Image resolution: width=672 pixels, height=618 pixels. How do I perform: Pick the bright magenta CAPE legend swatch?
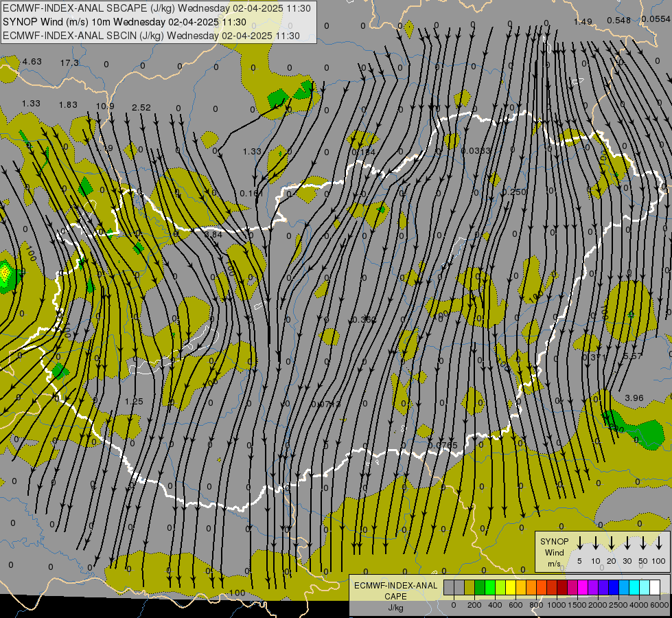point(583,587)
